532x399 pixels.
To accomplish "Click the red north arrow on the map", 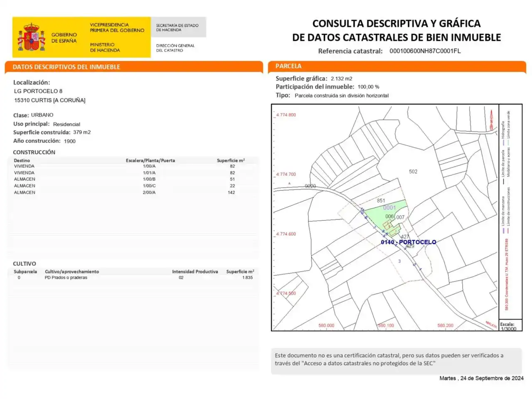I will click(x=492, y=120).
